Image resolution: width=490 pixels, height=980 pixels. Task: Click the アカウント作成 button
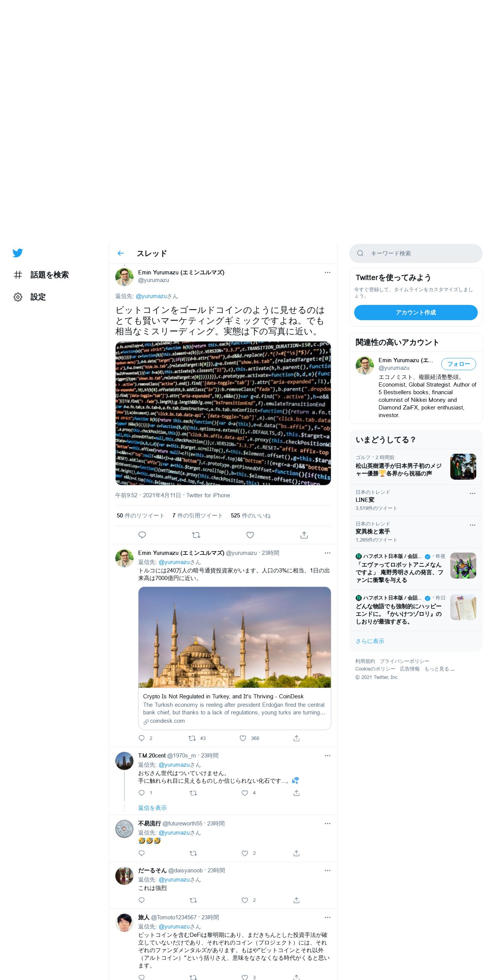(416, 313)
